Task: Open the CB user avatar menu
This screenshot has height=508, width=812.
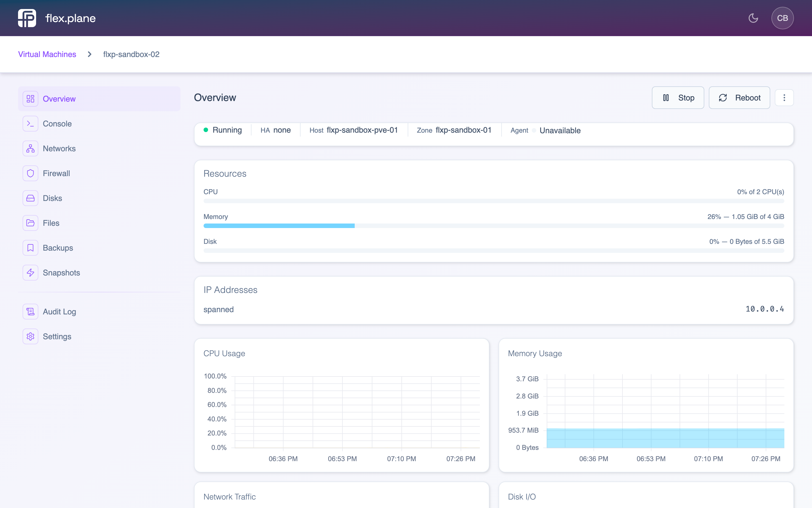Action: (x=782, y=18)
